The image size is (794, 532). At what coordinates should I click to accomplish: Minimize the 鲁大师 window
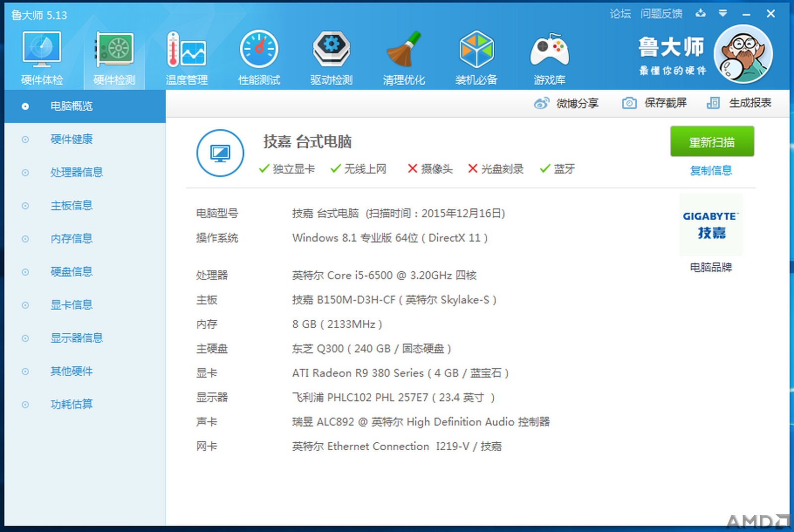coord(746,14)
